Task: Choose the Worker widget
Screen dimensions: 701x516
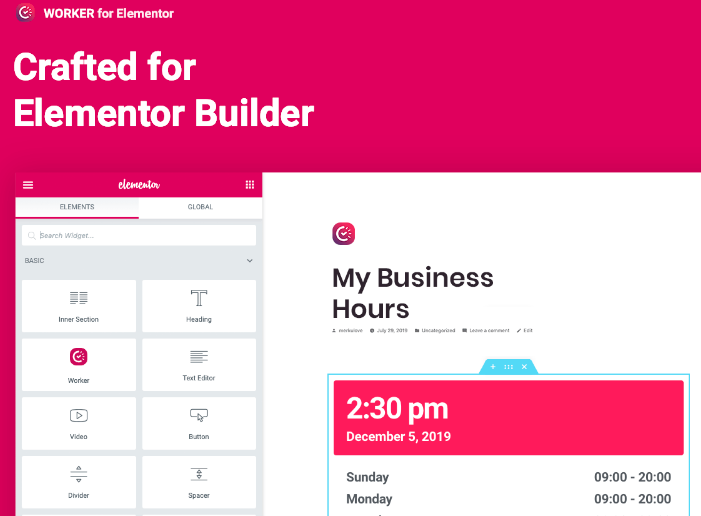Action: point(78,364)
